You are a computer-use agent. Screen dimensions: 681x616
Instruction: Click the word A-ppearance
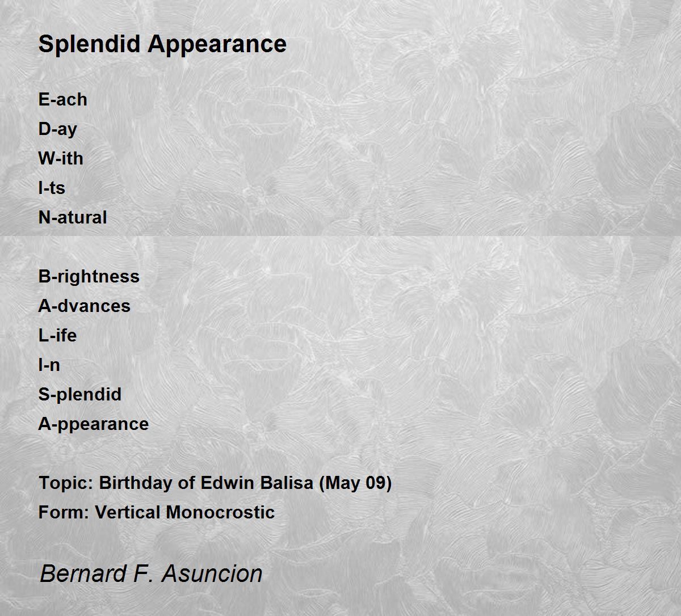[94, 424]
